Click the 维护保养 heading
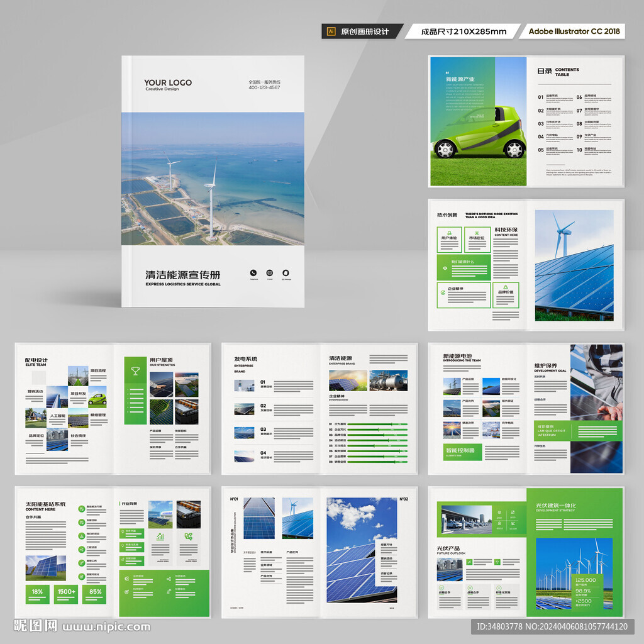Screen dimensions: 644x644 545,365
